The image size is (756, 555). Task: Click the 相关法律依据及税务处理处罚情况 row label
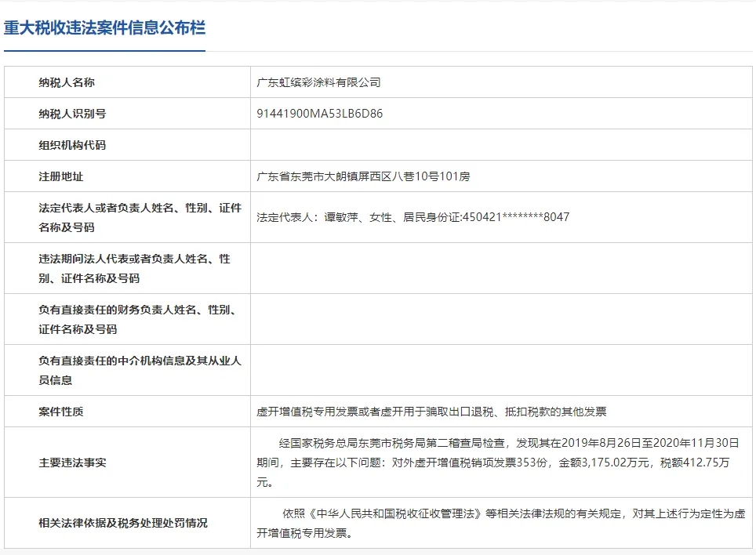tap(123, 523)
